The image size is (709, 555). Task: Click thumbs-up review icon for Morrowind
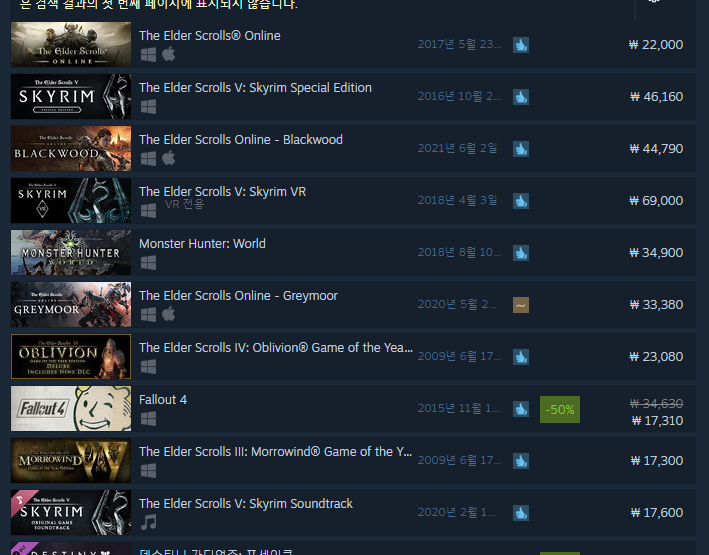pos(521,461)
